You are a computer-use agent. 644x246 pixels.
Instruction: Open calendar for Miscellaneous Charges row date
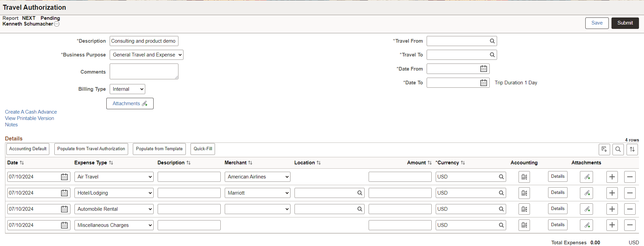(x=64, y=225)
